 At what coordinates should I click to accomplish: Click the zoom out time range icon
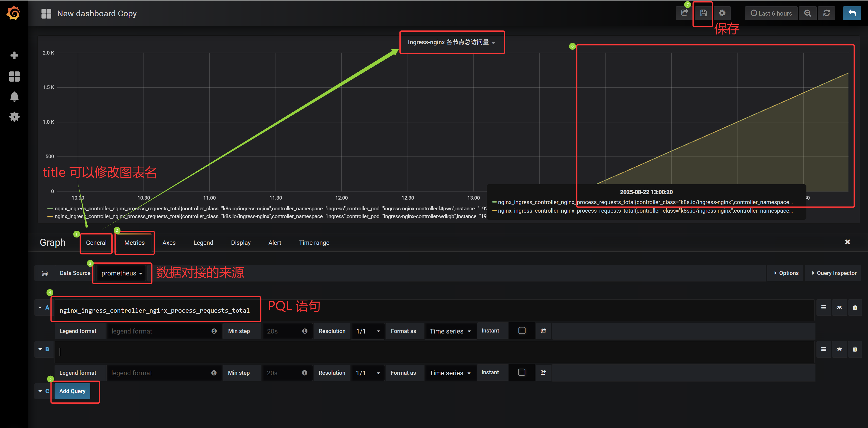pyautogui.click(x=807, y=13)
